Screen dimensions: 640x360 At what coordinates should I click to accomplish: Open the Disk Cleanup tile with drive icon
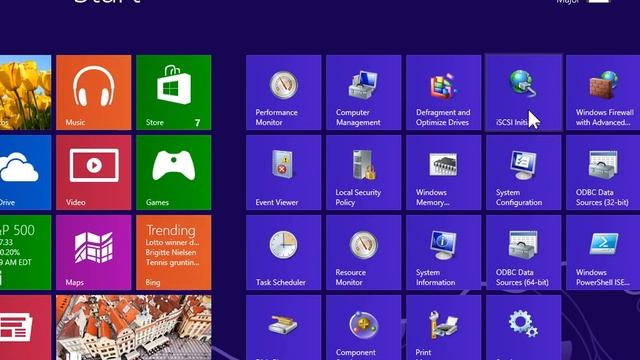(x=283, y=328)
